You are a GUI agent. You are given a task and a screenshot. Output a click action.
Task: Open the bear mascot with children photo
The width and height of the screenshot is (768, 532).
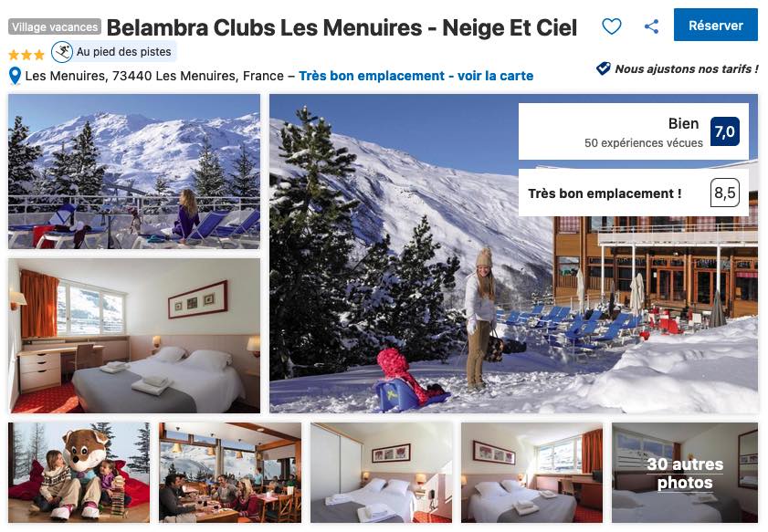tap(79, 473)
